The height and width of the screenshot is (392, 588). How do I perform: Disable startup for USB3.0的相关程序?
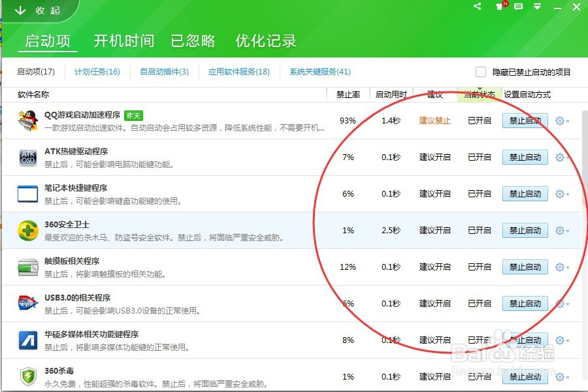[525, 303]
